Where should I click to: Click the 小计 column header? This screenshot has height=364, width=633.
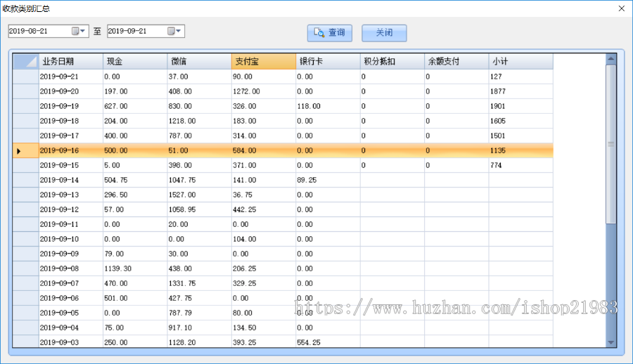pyautogui.click(x=520, y=62)
